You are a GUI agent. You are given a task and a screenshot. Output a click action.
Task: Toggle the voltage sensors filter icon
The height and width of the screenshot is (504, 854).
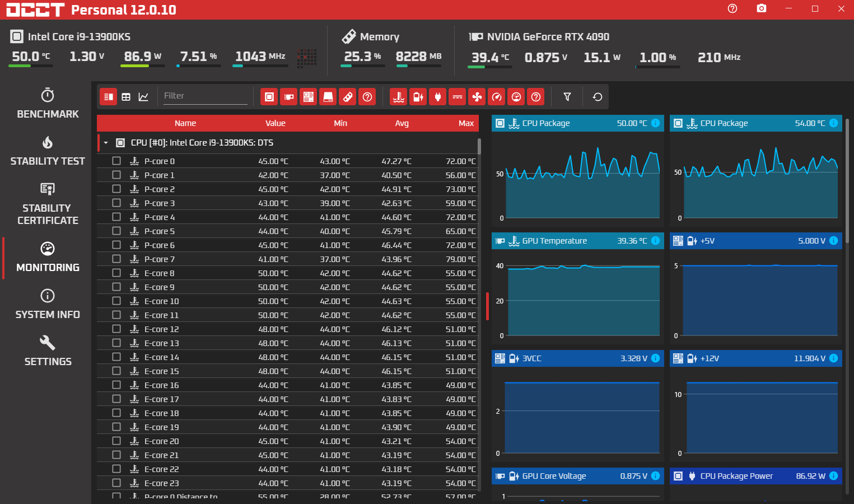(418, 97)
